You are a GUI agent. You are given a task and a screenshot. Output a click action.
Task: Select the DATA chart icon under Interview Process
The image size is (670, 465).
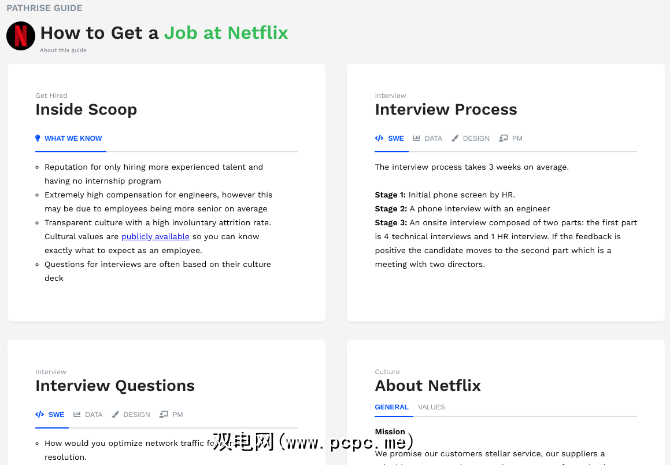pyautogui.click(x=416, y=138)
